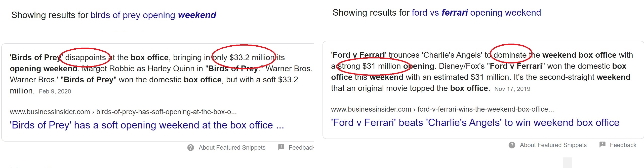The width and height of the screenshot is (644, 168).
Task: Open 'Birds of Prey has a soft opening weekend' headline
Action: pos(147,125)
